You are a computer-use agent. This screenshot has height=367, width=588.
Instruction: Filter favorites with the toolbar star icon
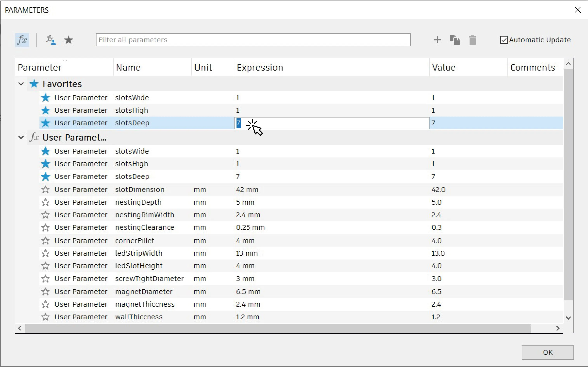(69, 40)
